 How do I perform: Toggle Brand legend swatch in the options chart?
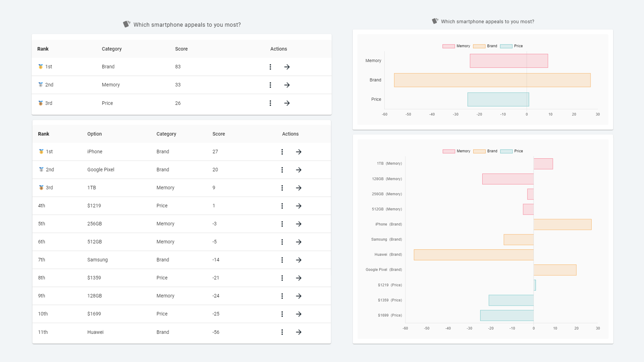pyautogui.click(x=479, y=151)
